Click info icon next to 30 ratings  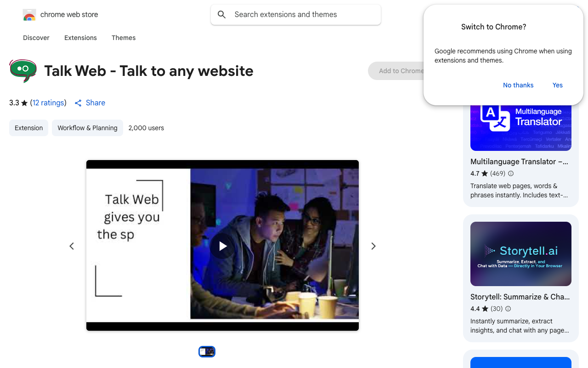coord(508,309)
